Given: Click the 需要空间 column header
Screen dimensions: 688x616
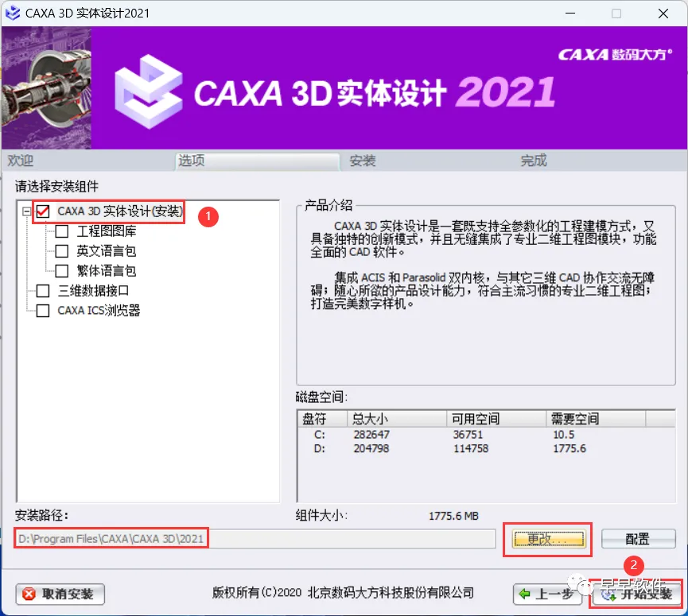Looking at the screenshot, I should 596,419.
